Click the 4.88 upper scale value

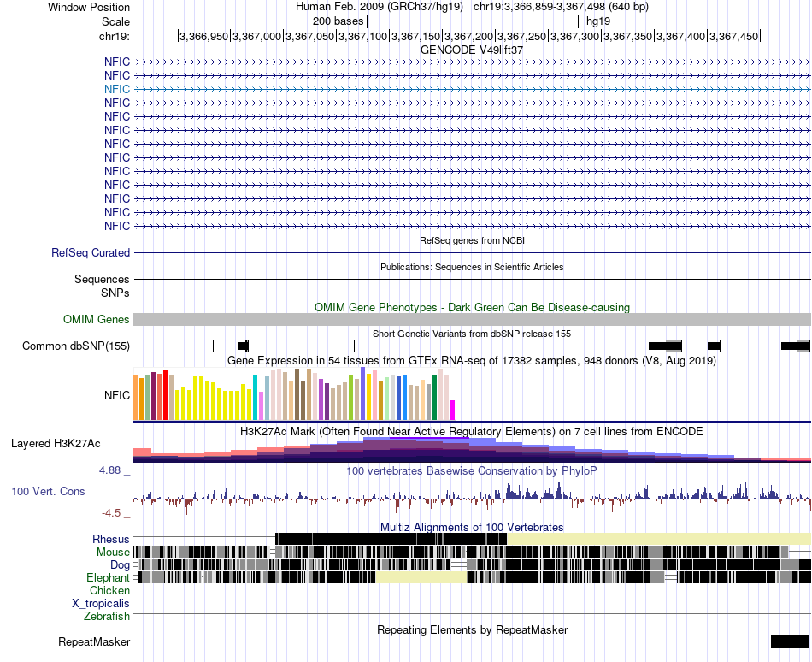tap(109, 470)
